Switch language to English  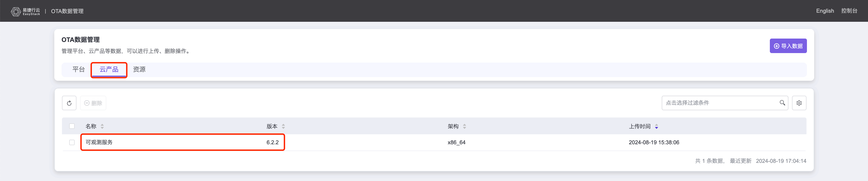pos(825,11)
